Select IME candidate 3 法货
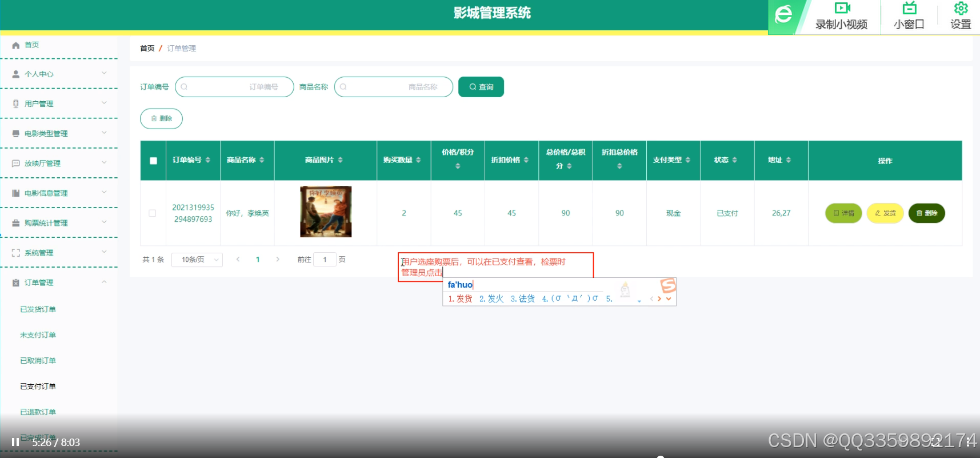The height and width of the screenshot is (458, 980). click(x=522, y=298)
